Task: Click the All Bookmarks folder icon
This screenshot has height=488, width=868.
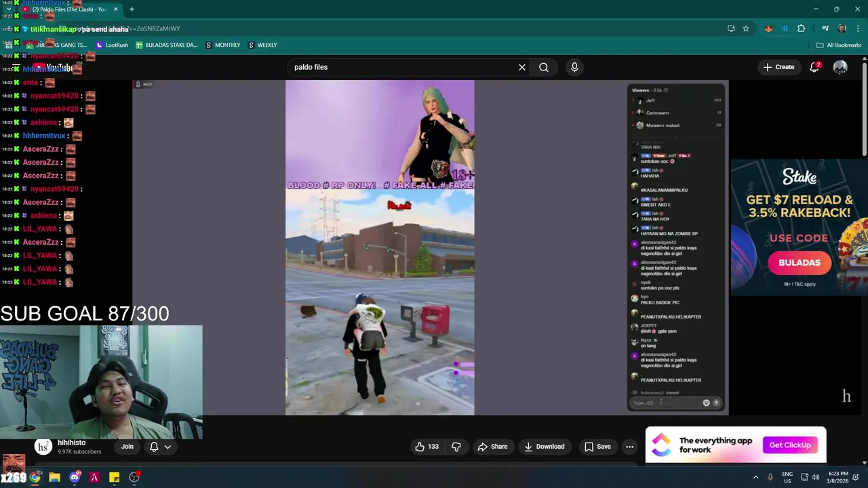Action: click(x=820, y=45)
